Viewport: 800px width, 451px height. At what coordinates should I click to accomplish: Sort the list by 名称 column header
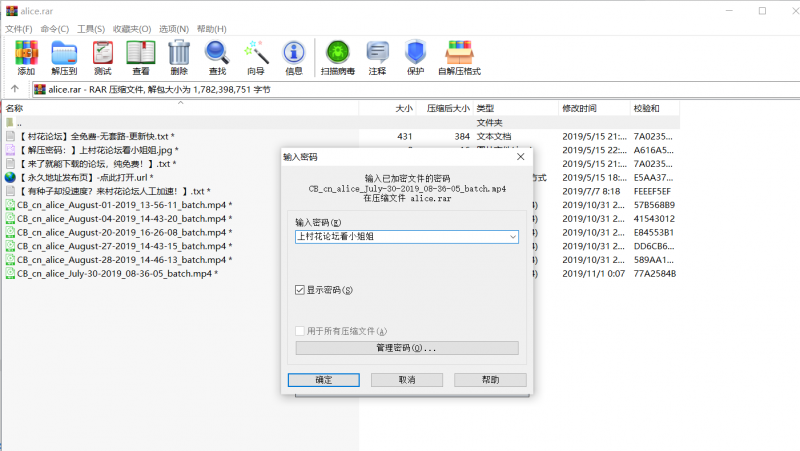15,108
